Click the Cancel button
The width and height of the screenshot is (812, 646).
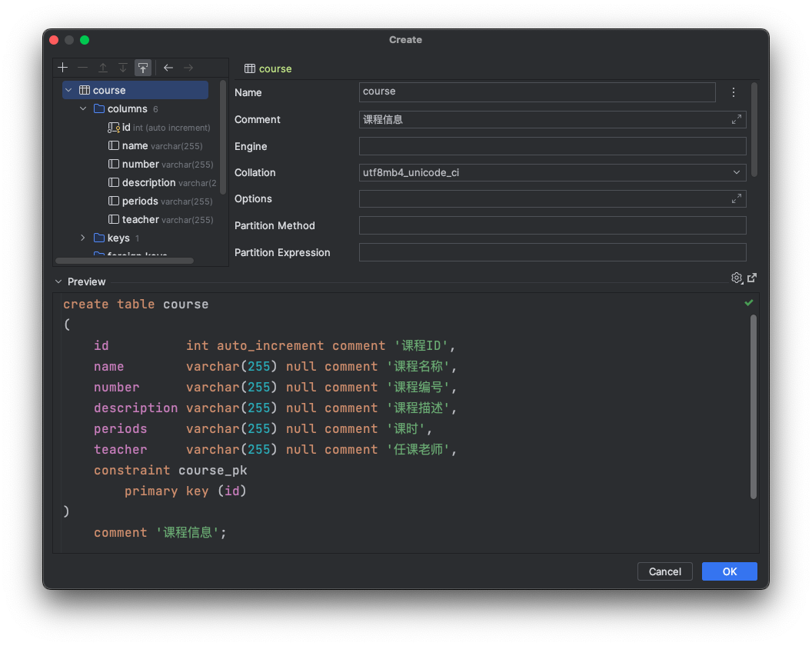point(665,571)
